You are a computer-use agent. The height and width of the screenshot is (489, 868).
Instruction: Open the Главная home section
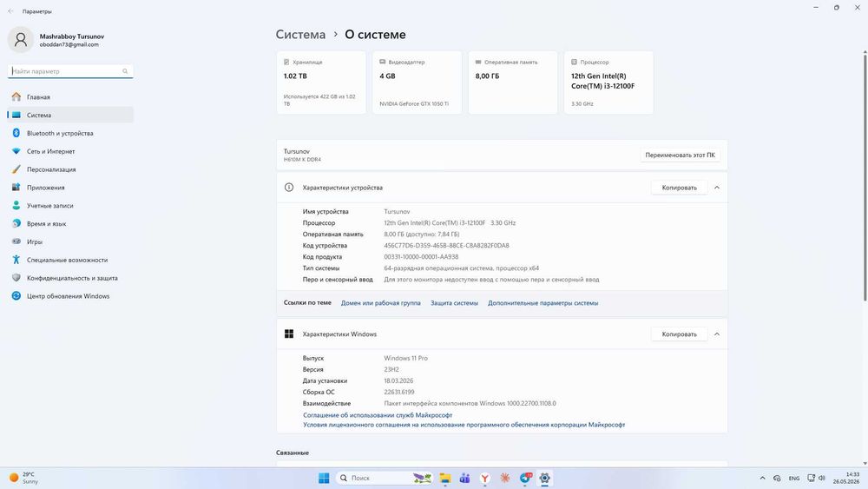[x=70, y=97]
